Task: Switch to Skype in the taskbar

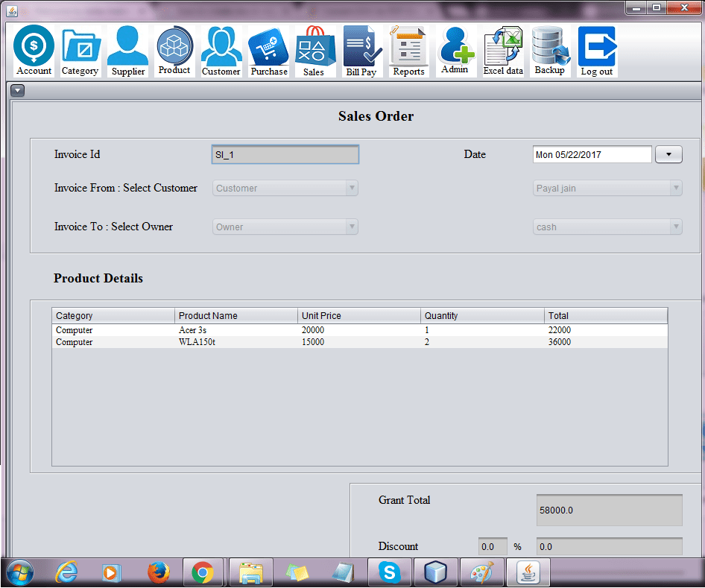Action: tap(389, 572)
